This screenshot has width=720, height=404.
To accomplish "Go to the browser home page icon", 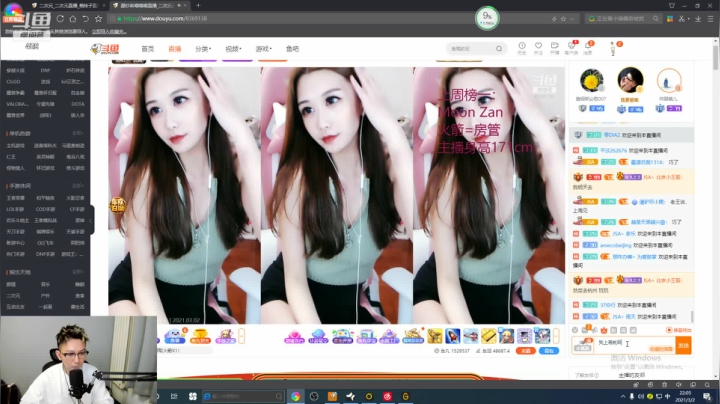I will coord(73,19).
